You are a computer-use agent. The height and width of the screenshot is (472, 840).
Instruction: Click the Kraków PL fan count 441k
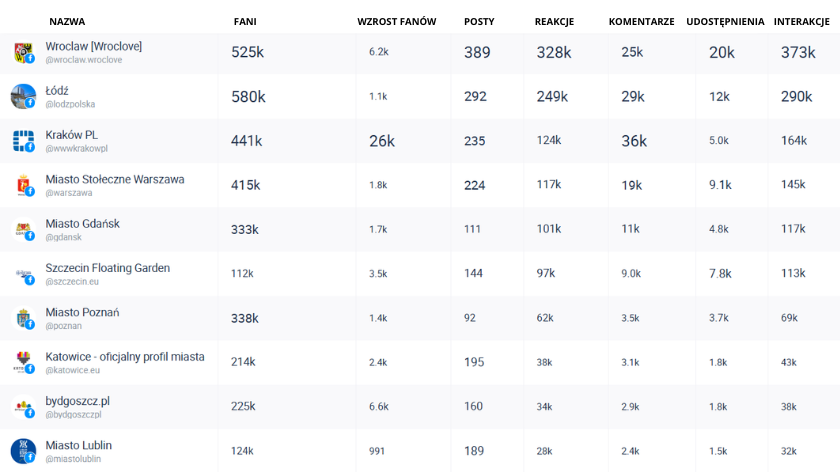(246, 141)
